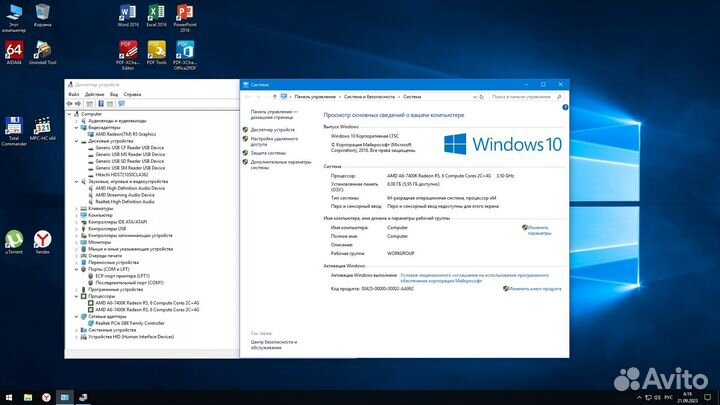Select Hitachi HDS721050CLA362 disk entry
The width and height of the screenshot is (720, 405).
coord(122,174)
